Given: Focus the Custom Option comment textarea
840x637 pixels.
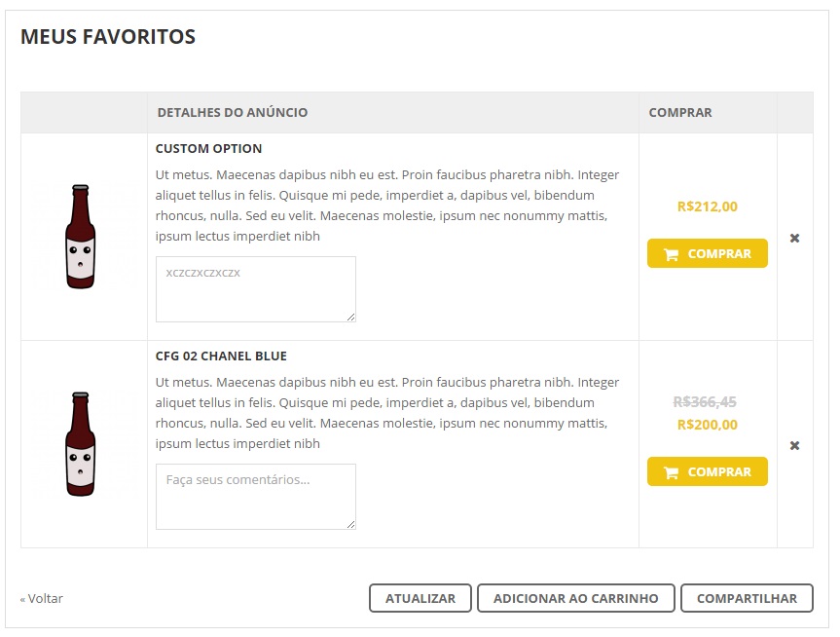Looking at the screenshot, I should click(255, 288).
